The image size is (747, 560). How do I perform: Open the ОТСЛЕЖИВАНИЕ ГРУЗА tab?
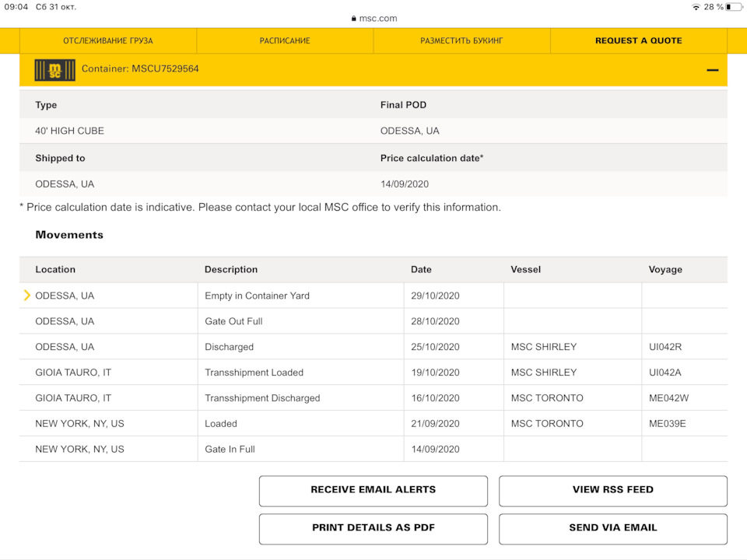click(108, 41)
